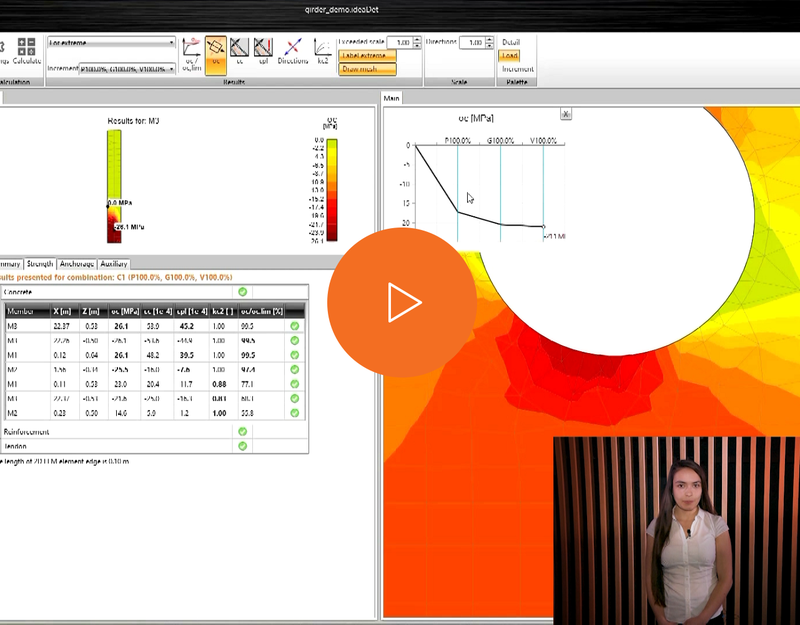The height and width of the screenshot is (625, 800).
Task: Select the Increment palette option
Action: click(x=518, y=69)
